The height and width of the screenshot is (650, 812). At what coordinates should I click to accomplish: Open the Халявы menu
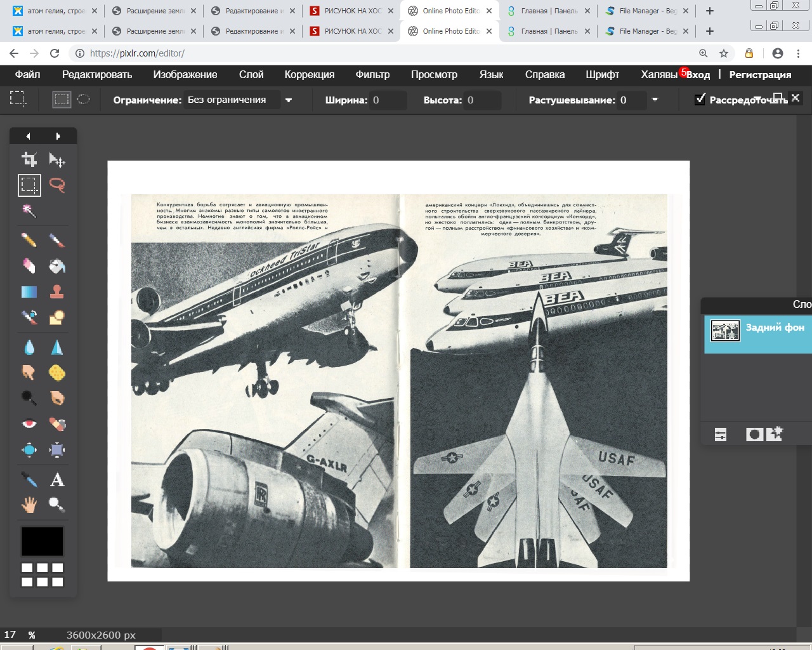pyautogui.click(x=659, y=74)
